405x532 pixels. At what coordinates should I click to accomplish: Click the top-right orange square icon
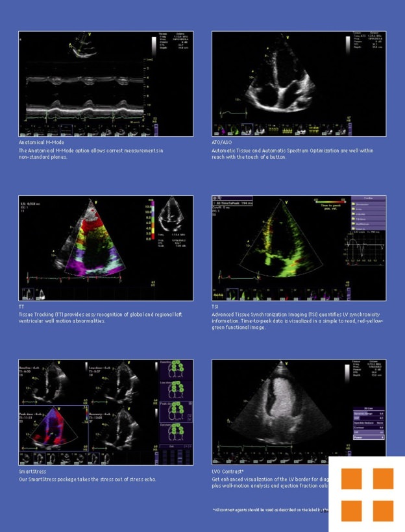click(x=383, y=479)
